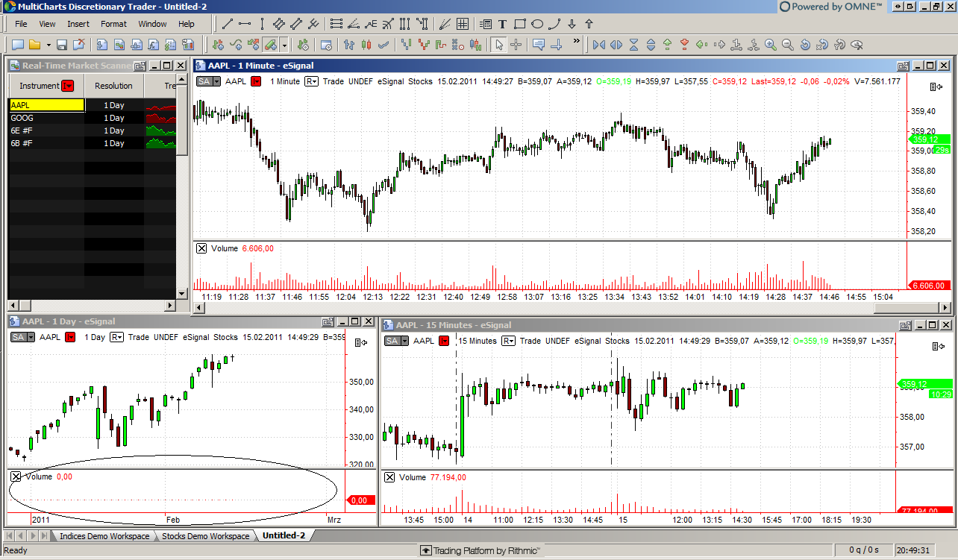This screenshot has width=958, height=560.
Task: Open the folder icon in the toolbar
Action: point(34,45)
